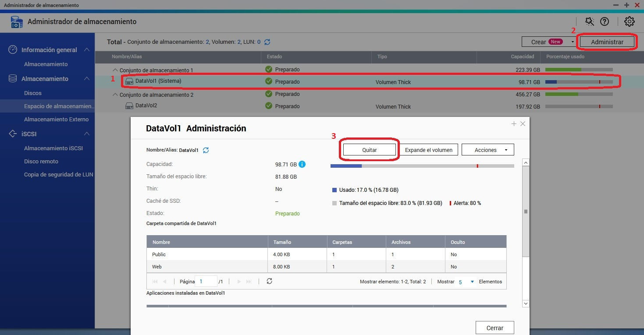Click the page number input field
Image resolution: width=644 pixels, height=335 pixels.
pyautogui.click(x=206, y=282)
